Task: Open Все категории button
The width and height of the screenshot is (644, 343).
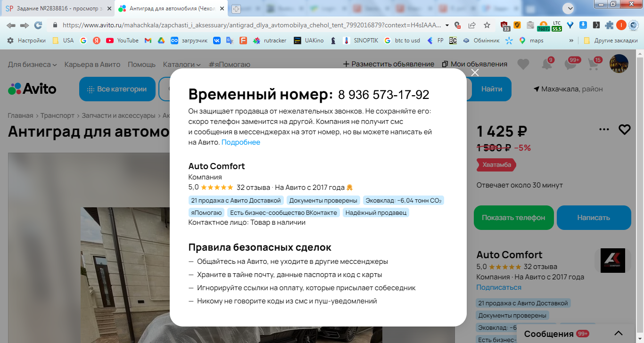Action: tap(117, 89)
